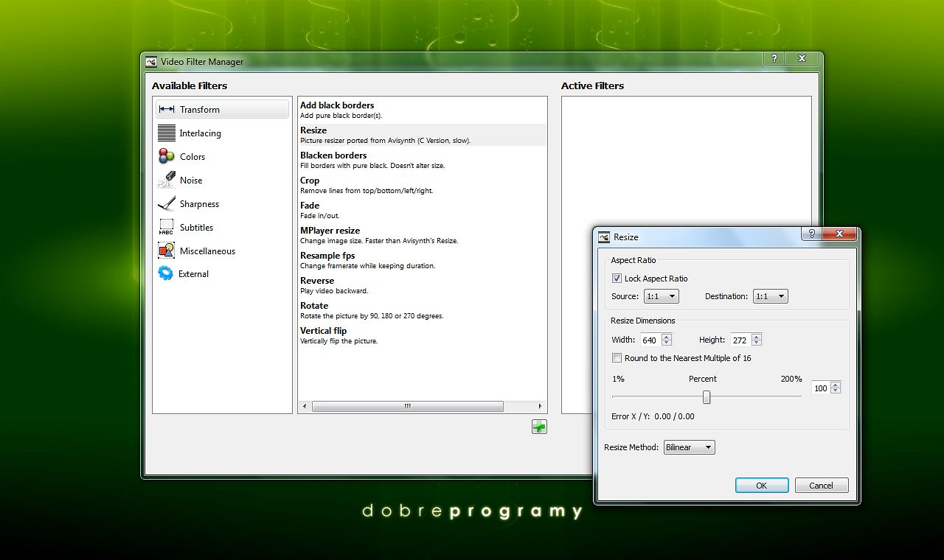Viewport: 944px width, 560px height.
Task: Choose the Colors category icon
Action: (x=167, y=156)
